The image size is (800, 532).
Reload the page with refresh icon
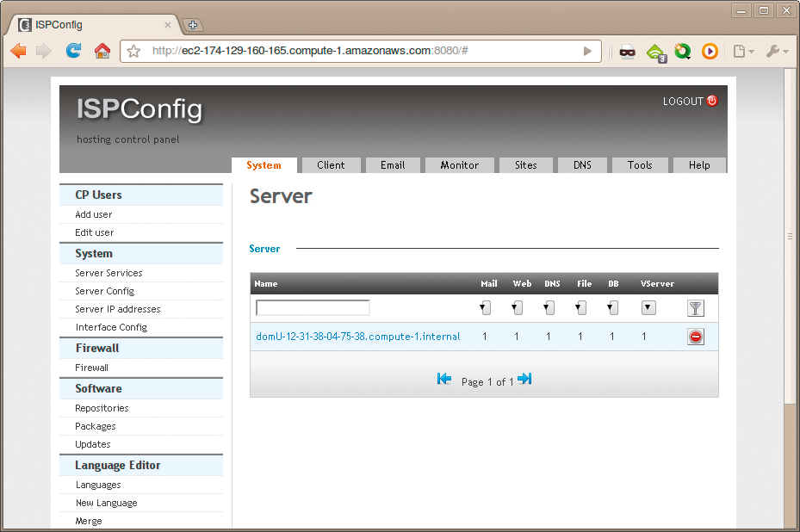point(73,51)
